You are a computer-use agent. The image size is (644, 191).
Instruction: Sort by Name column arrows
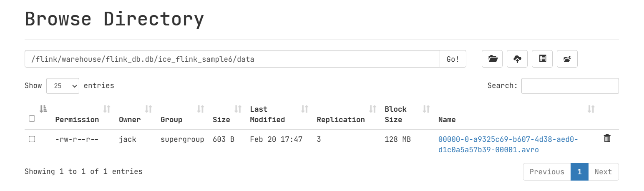pyautogui.click(x=591, y=109)
